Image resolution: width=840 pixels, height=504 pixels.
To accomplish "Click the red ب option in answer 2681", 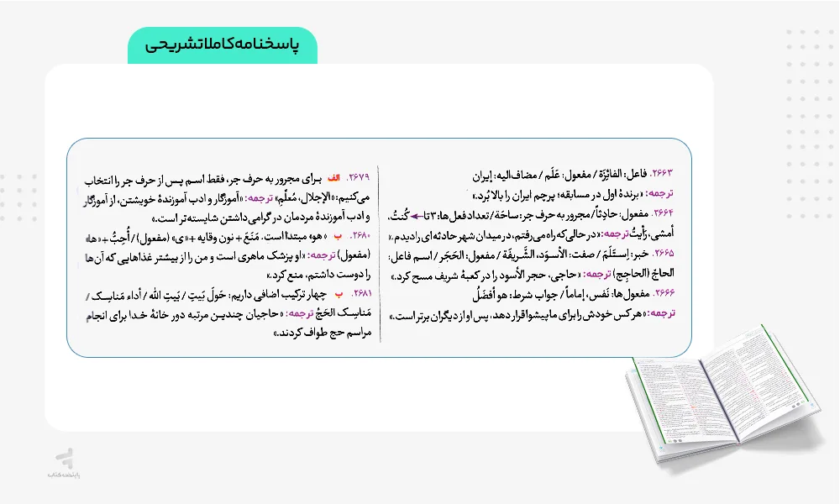I will [x=337, y=295].
